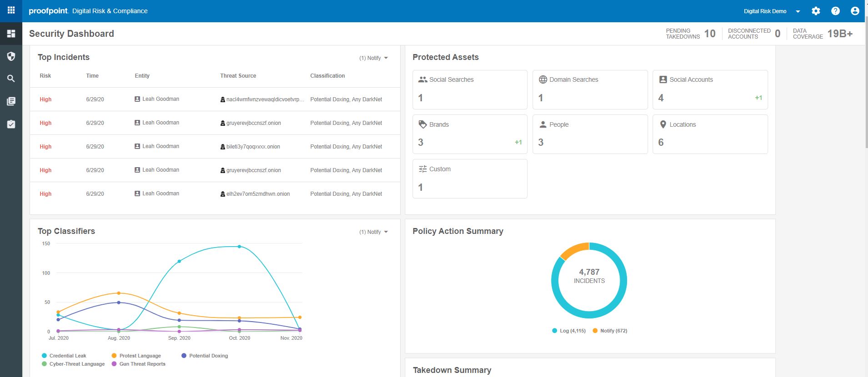The image size is (868, 377).
Task: Toggle Gun Threat Reports series in legend
Action: coord(138,364)
